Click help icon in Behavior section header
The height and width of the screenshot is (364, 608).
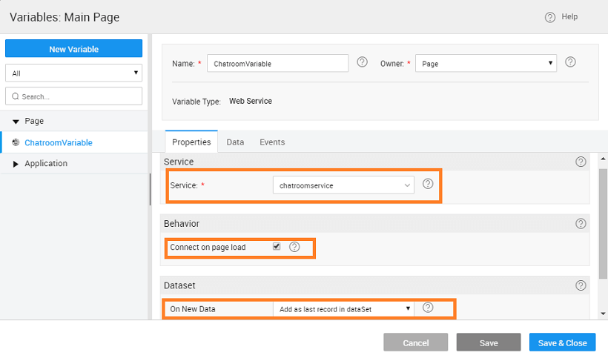[x=581, y=223]
